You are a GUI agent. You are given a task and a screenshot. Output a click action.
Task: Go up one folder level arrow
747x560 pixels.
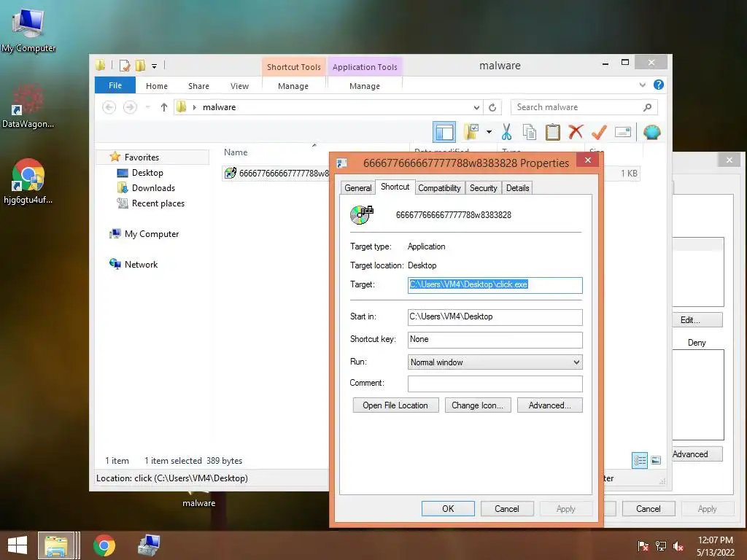pos(164,107)
